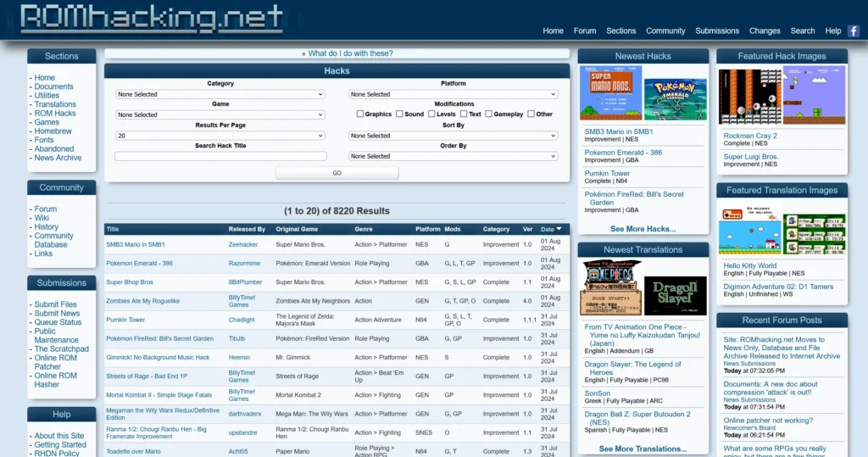Open 'What do I do with these?' link
The width and height of the screenshot is (868, 457).
click(x=350, y=53)
